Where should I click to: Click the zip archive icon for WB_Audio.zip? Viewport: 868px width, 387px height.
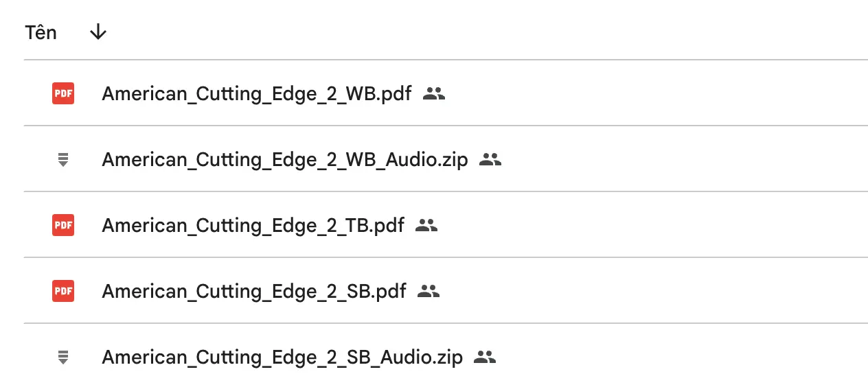63,160
